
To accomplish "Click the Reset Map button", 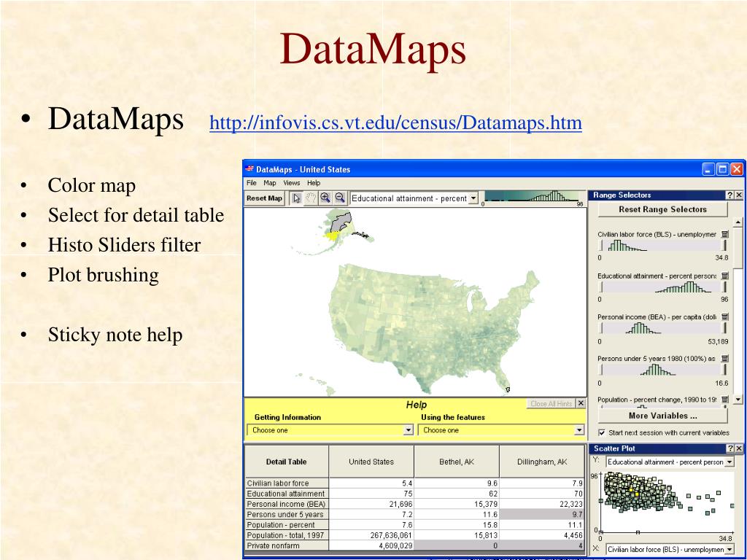I will point(264,198).
